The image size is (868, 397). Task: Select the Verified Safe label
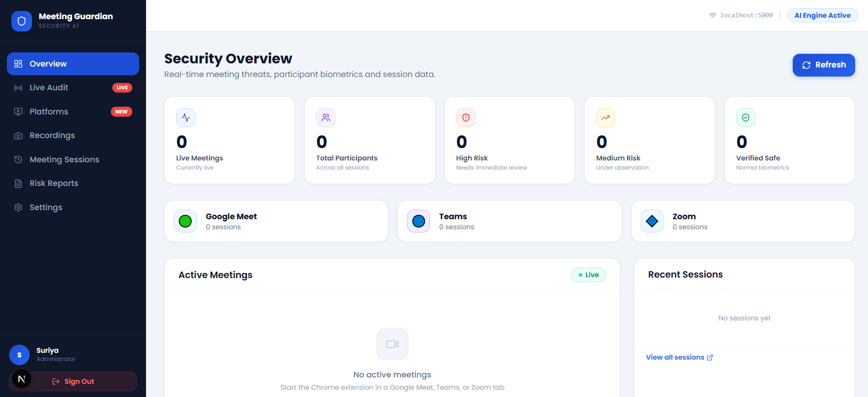pos(758,158)
